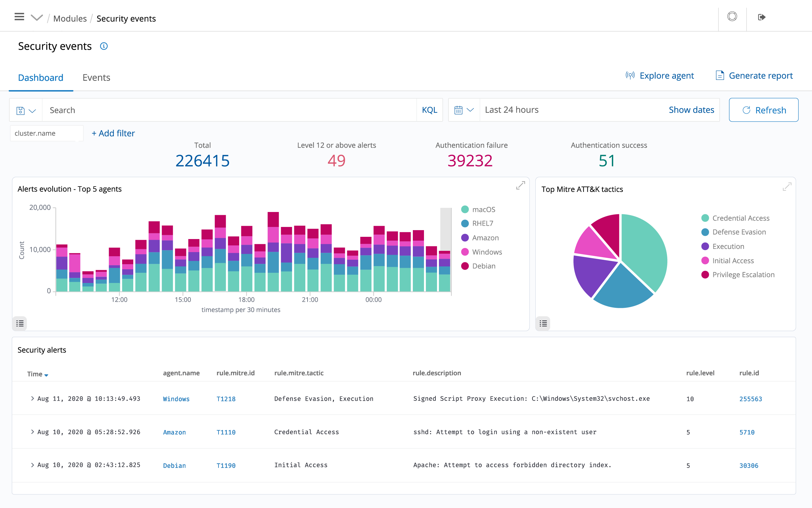812x508 pixels.
Task: Toggle the macOS series in chart legend
Action: pyautogui.click(x=483, y=209)
